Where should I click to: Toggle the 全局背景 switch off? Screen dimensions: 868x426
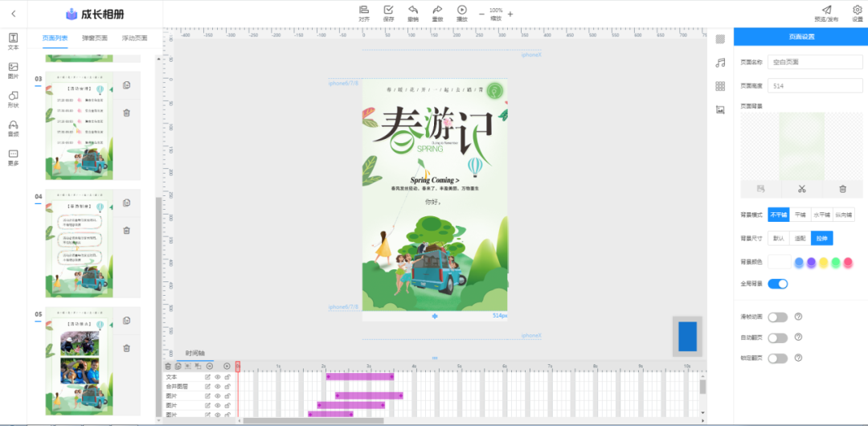tap(777, 284)
